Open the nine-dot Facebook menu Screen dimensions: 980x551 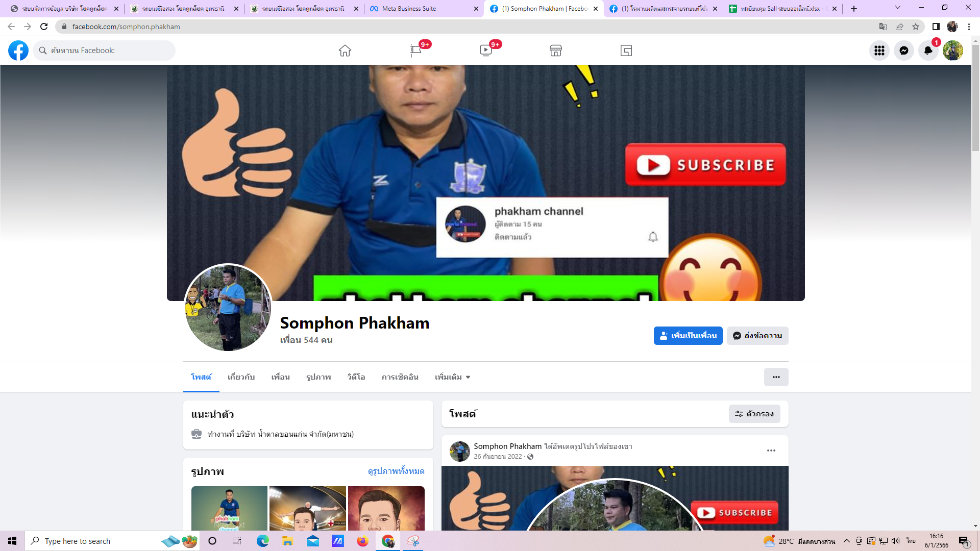click(x=879, y=51)
